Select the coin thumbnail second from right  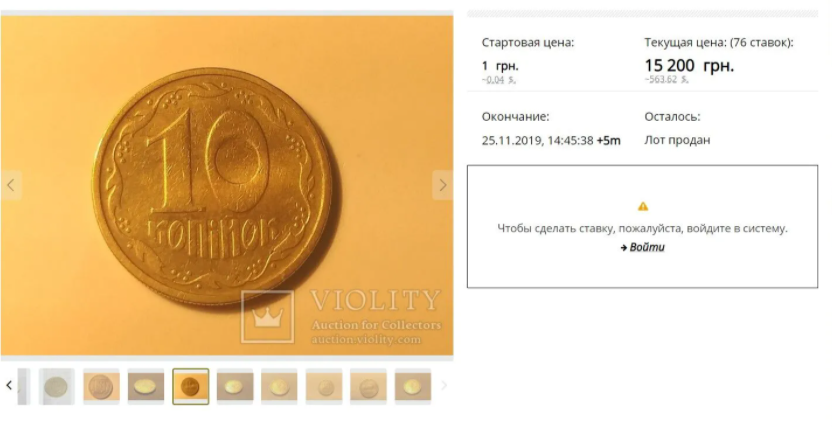[368, 386]
